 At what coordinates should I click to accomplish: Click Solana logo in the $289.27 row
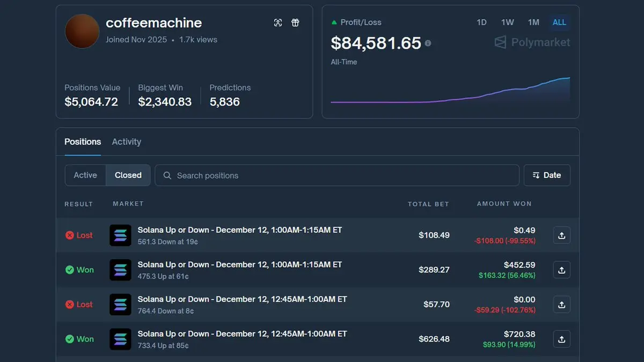tap(120, 270)
